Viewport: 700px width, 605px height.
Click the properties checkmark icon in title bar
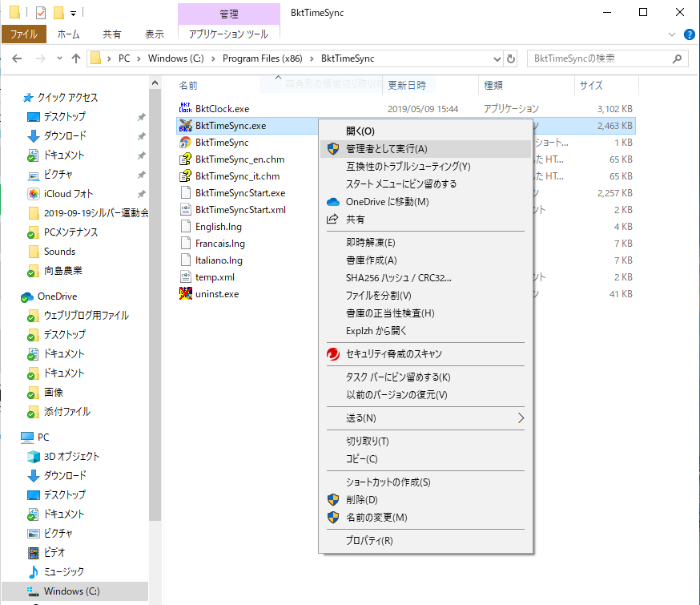[41, 13]
